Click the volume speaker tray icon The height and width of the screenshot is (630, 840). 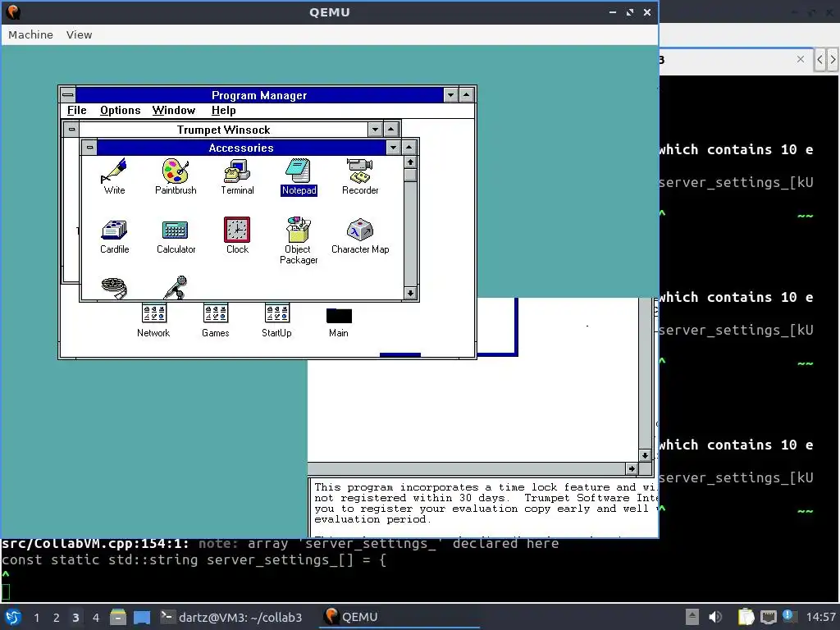pyautogui.click(x=714, y=617)
